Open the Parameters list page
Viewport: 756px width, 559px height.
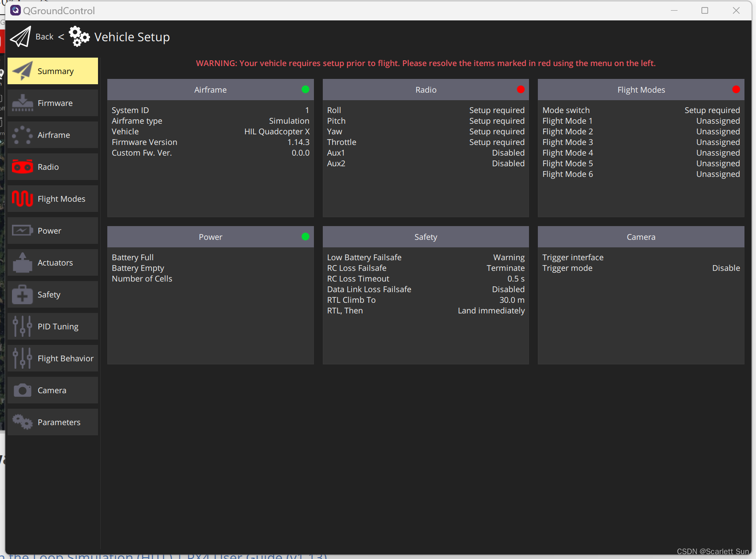(53, 422)
